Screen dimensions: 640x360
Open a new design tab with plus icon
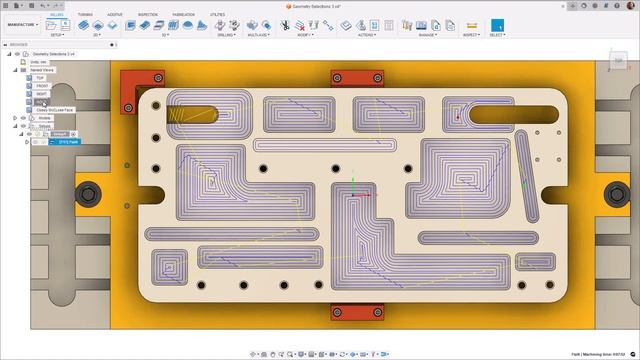[573, 6]
